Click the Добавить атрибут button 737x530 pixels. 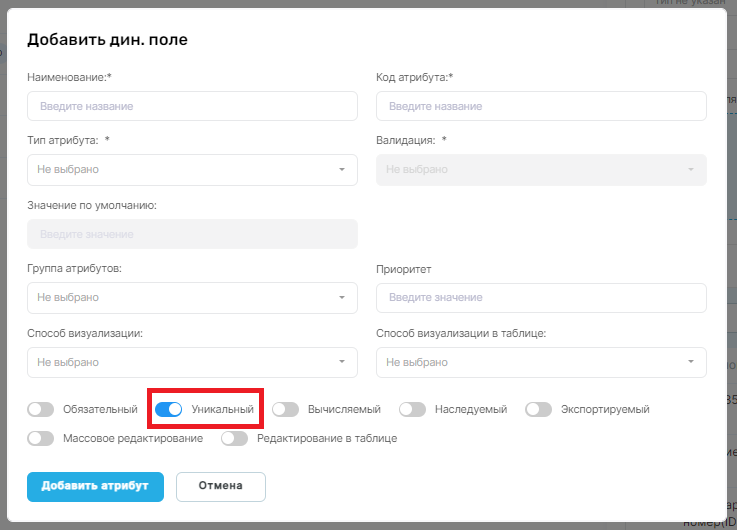pos(95,486)
